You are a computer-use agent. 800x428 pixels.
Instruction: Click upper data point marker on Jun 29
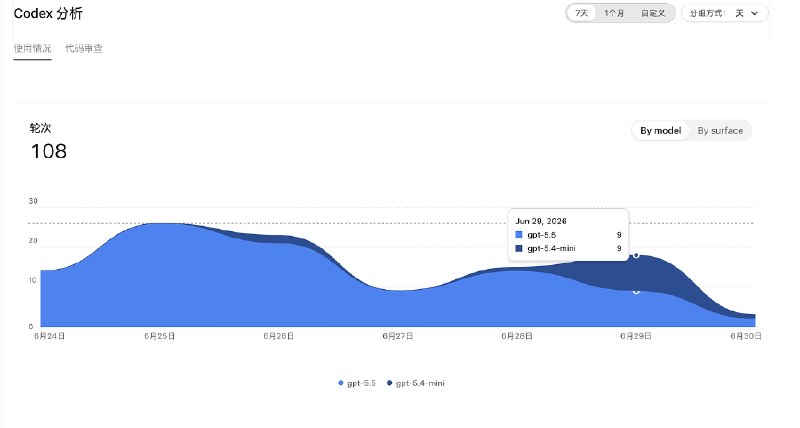(x=636, y=255)
